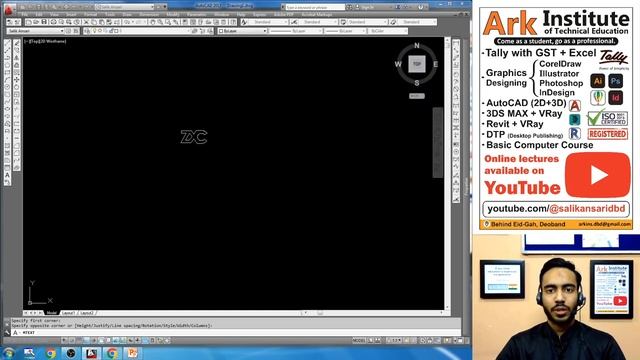The height and width of the screenshot is (360, 640).
Task: Click the E direction on ViewCube compass
Action: coord(436,64)
